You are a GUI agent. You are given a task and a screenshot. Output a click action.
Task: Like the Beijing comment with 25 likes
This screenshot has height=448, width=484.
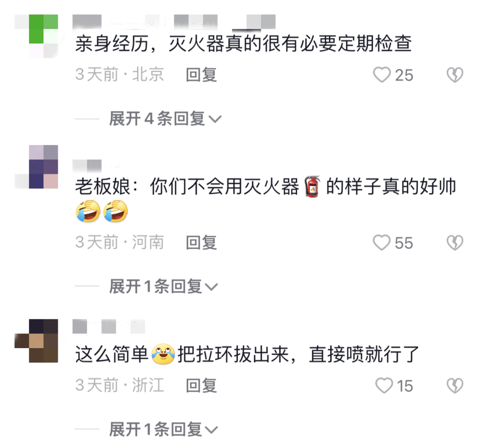[382, 75]
